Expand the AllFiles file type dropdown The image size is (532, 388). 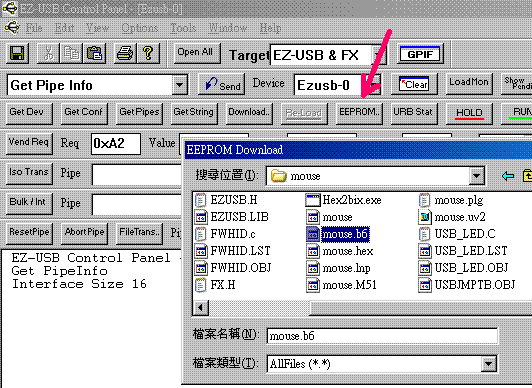click(x=489, y=364)
